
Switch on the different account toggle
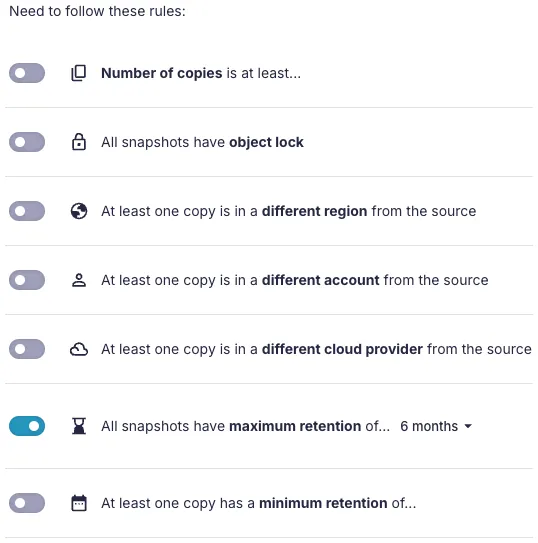pos(27,280)
